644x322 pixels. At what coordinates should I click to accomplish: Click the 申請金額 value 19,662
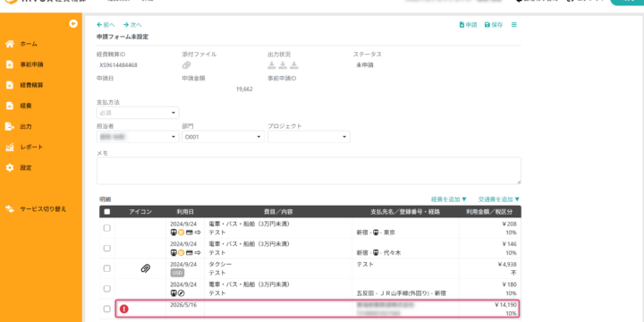[x=244, y=89]
